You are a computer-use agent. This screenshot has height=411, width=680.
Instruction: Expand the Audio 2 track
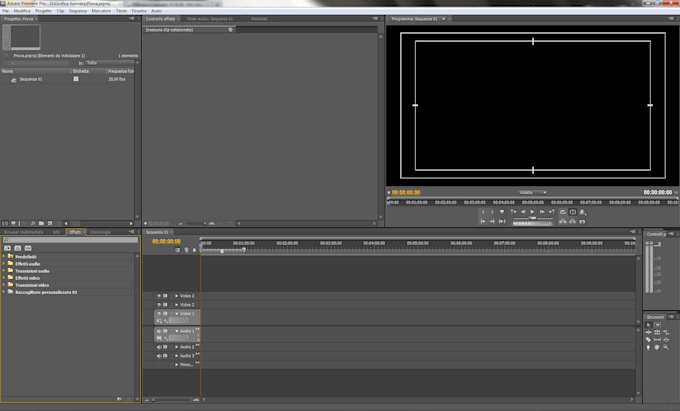(x=177, y=347)
